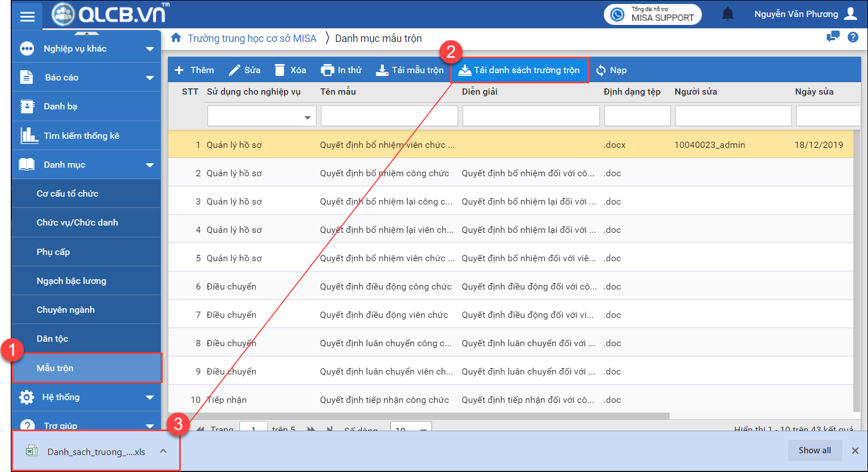The image size is (868, 472).
Task: Open Sử dụng cho nghiệp vụ filter dropdown
Action: [307, 117]
